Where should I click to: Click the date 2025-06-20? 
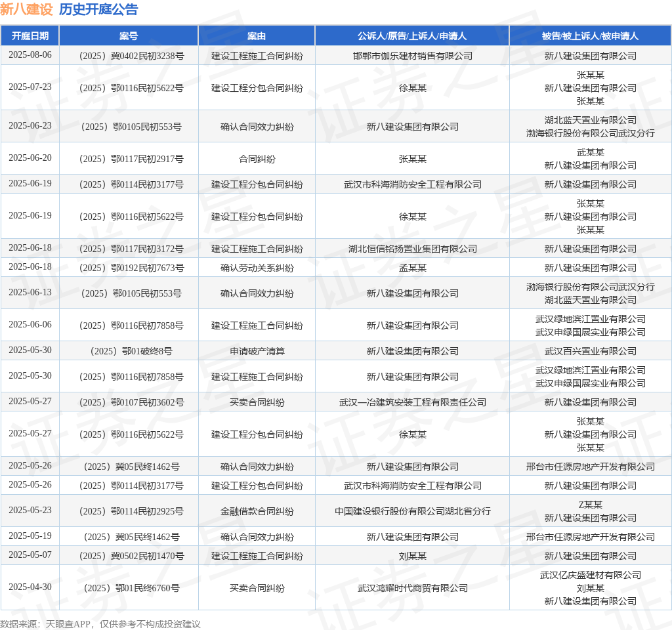pyautogui.click(x=30, y=157)
